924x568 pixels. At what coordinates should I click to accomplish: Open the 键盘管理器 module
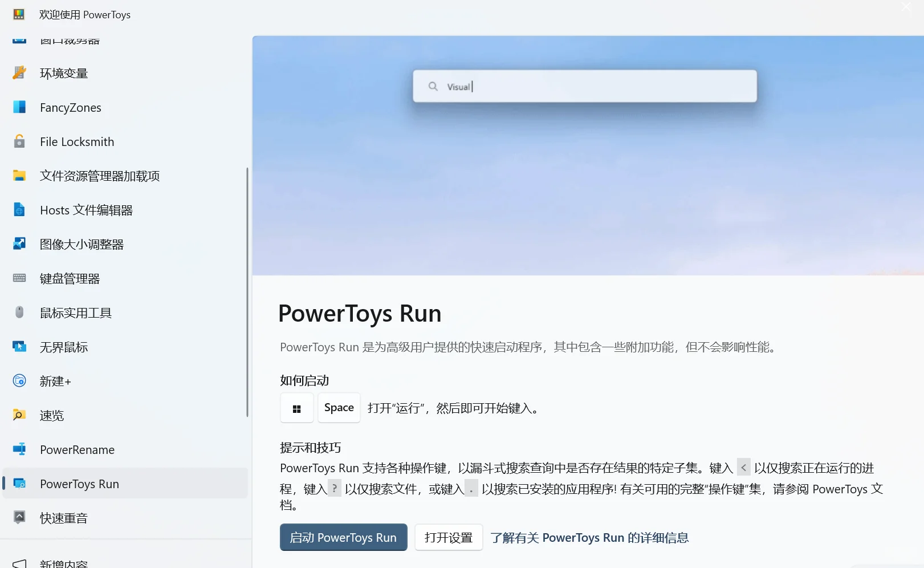pyautogui.click(x=70, y=278)
